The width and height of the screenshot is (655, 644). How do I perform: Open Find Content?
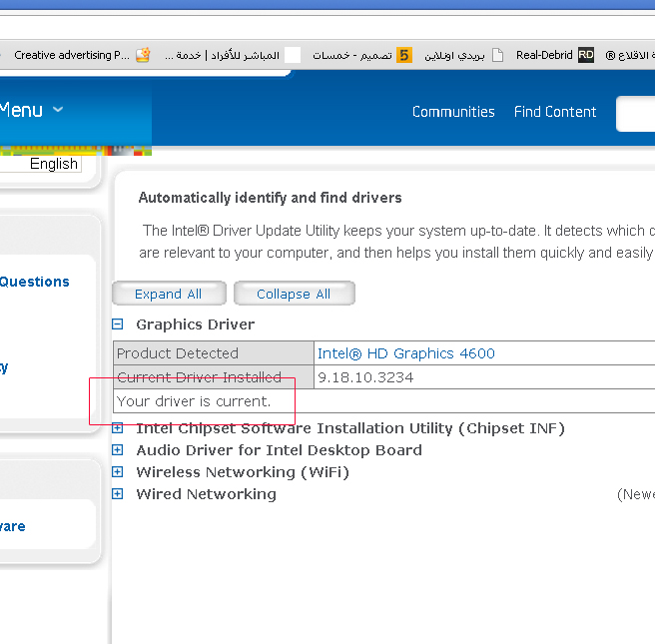click(555, 112)
